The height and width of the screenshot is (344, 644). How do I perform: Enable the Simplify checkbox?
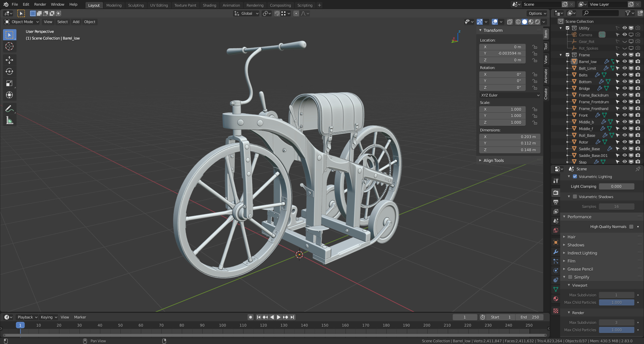click(570, 277)
